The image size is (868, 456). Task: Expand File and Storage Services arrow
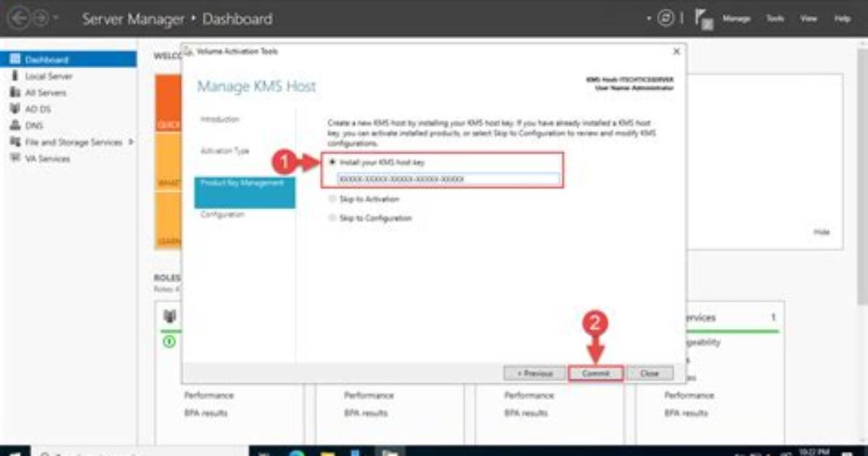tap(131, 142)
